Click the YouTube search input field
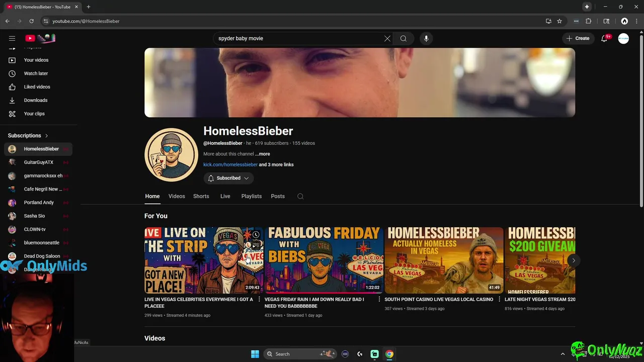Viewport: 644px width, 362px height. point(299,38)
